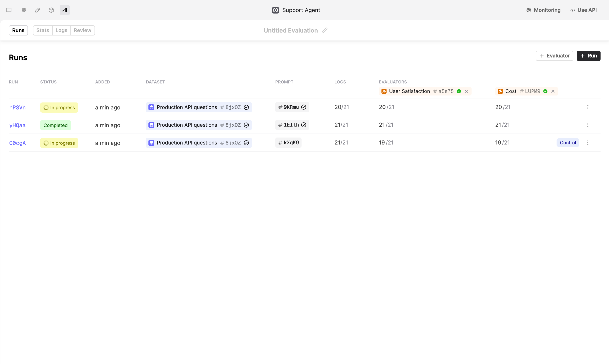Edit the Untitled Evaluation name pencil icon
This screenshot has height=364, width=609.
325,30
